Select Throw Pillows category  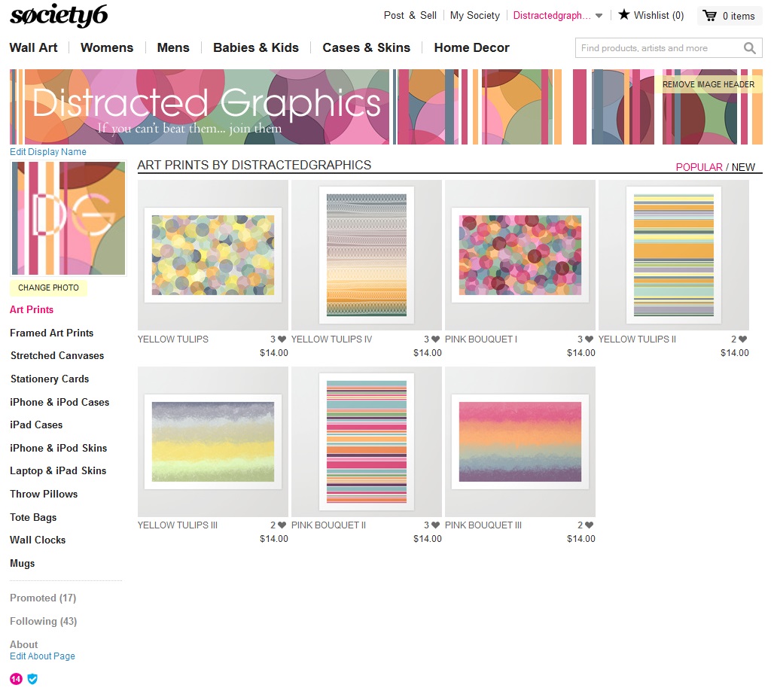tap(44, 494)
